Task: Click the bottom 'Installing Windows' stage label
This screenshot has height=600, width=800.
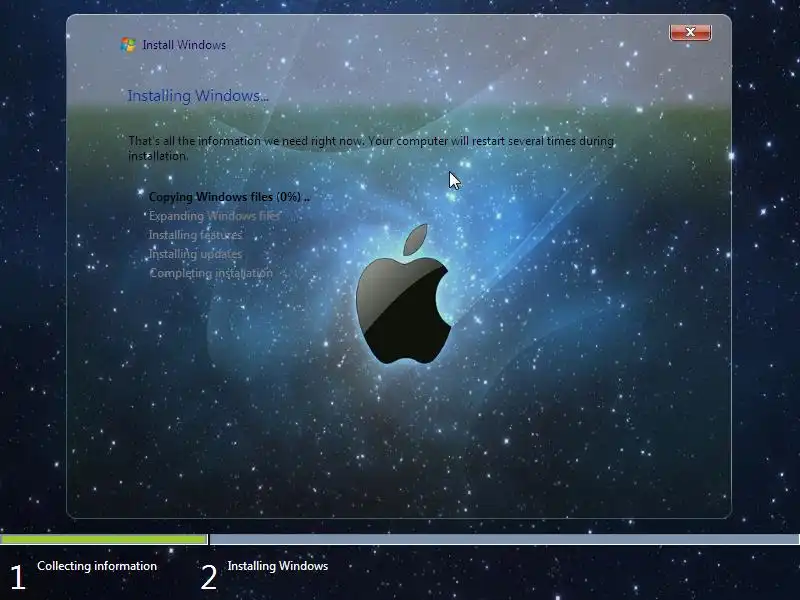Action: tap(278, 566)
